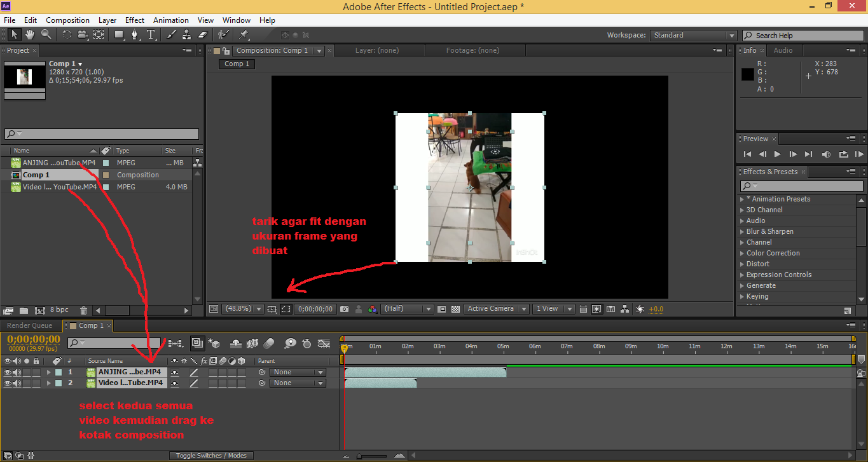
Task: Open the Animation menu
Action: click(170, 20)
